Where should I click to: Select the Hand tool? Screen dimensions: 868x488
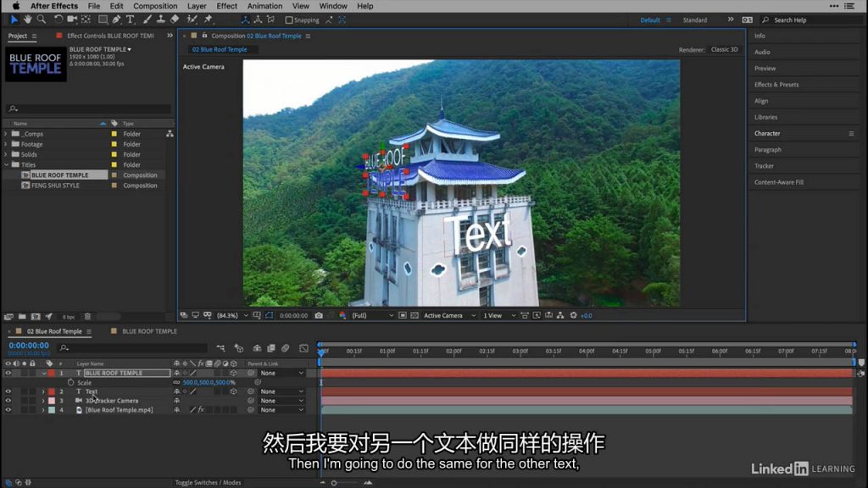click(27, 19)
